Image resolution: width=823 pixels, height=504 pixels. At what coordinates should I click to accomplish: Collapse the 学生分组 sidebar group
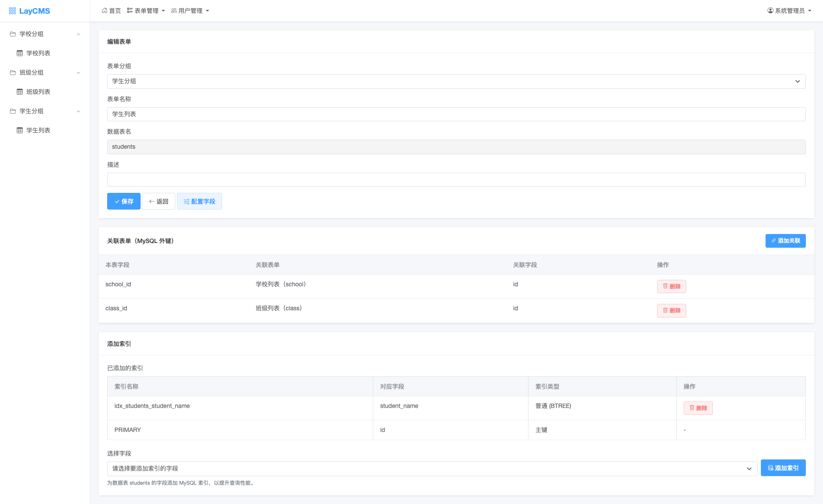point(78,111)
